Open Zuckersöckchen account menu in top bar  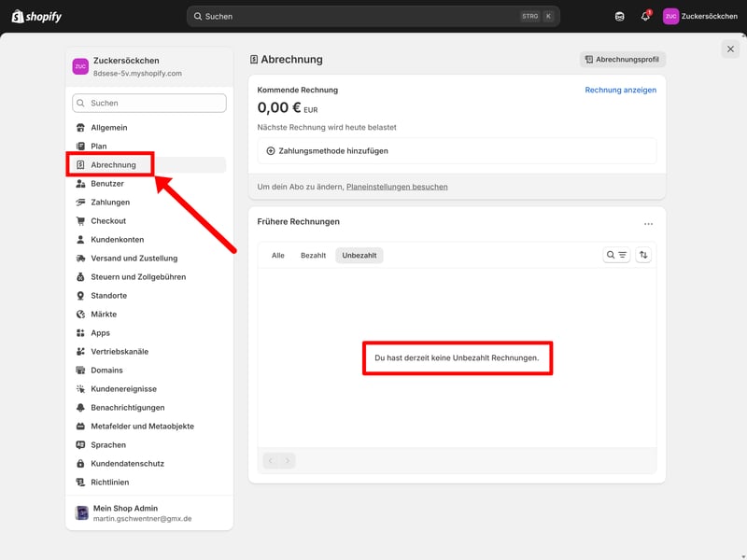[x=700, y=16]
